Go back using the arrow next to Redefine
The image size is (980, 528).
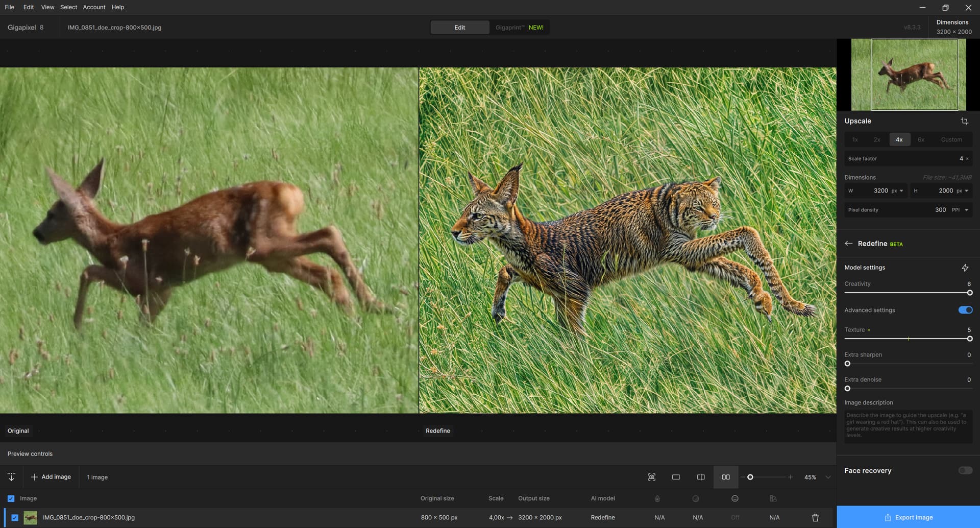[x=848, y=244]
